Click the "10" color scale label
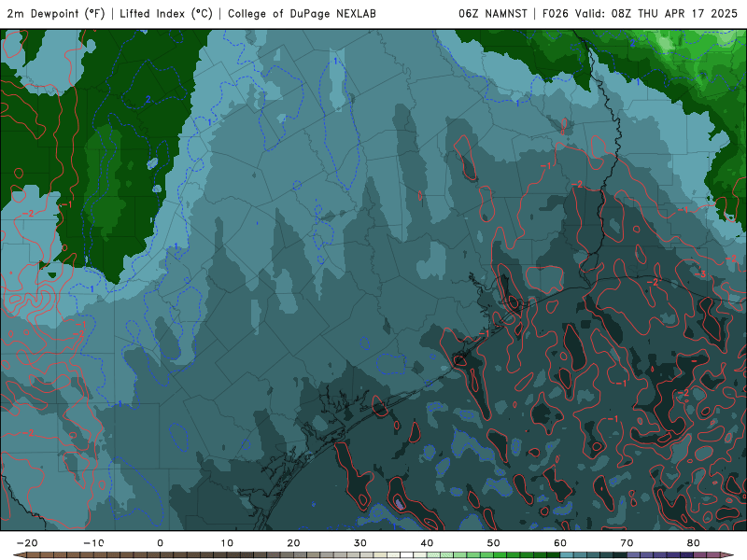This screenshot has width=747, height=560. [227, 543]
